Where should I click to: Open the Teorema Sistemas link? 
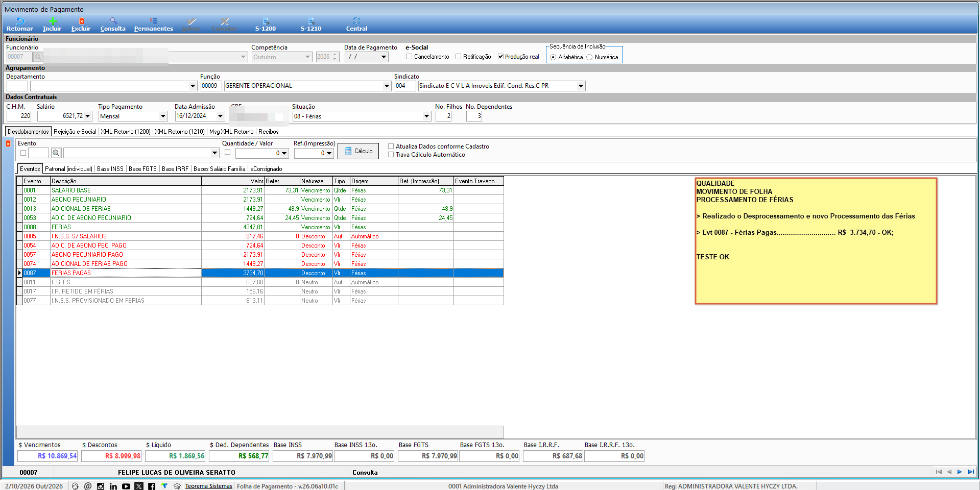208,486
